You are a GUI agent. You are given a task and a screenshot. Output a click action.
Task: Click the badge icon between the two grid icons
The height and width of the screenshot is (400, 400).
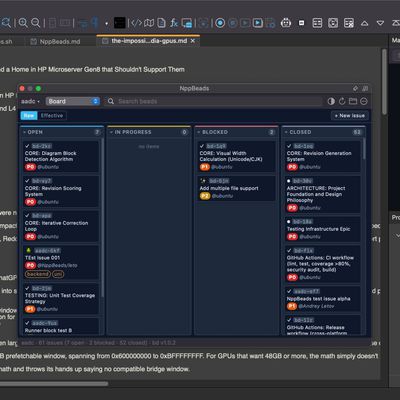click(333, 23)
